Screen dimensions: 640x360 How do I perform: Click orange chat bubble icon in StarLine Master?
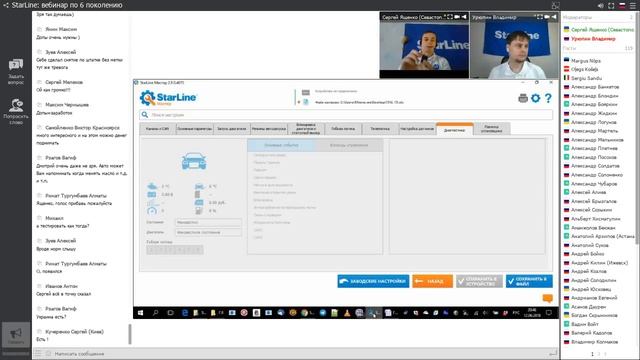(x=547, y=299)
